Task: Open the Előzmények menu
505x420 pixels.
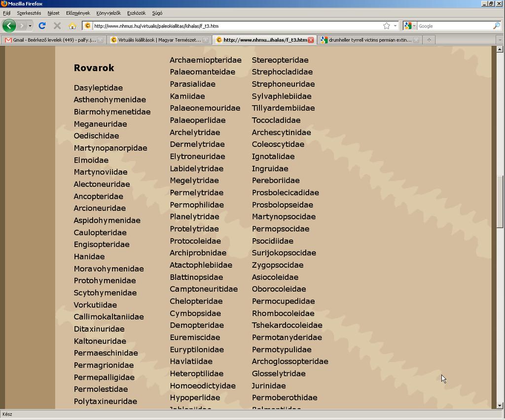Action: click(x=78, y=13)
